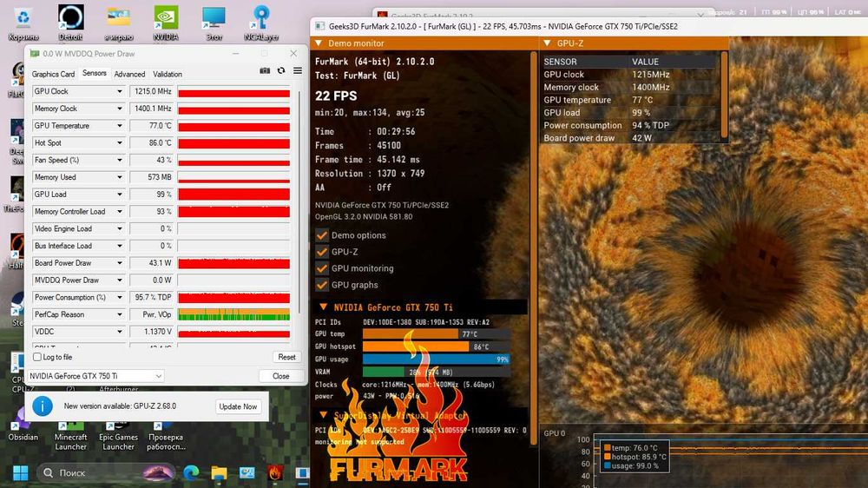Click the info icon in update notification
This screenshot has height=488, width=868.
(43, 406)
